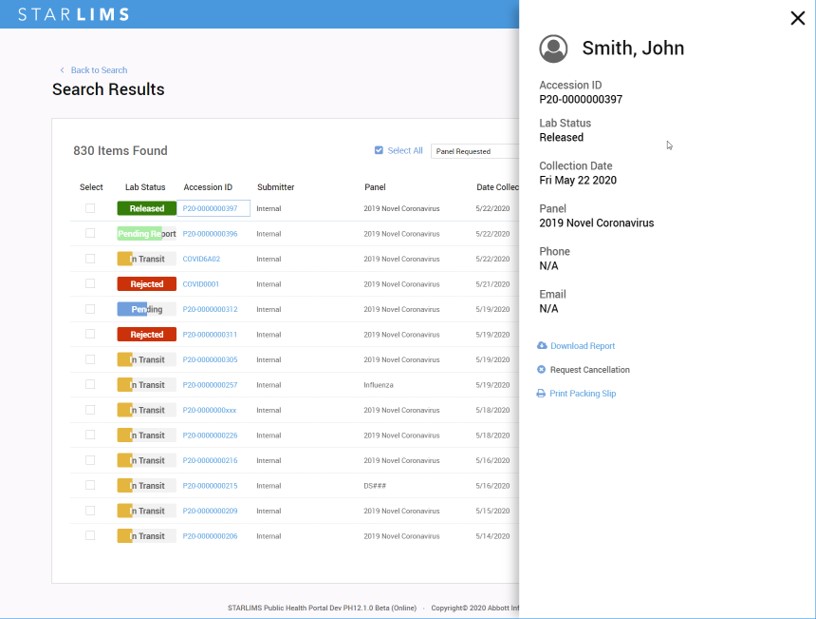816x619 pixels.
Task: Click the green Released status badge
Action: point(146,209)
